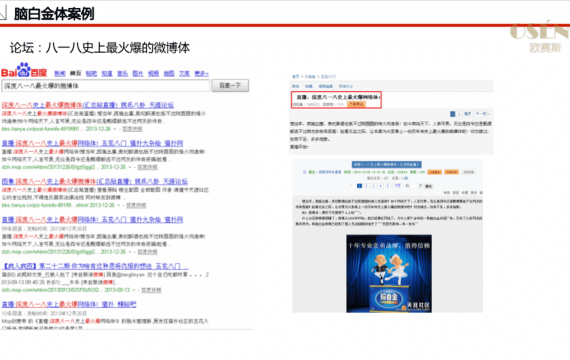
Task: Open the 知道 tab in Baidu navigation
Action: (107, 73)
